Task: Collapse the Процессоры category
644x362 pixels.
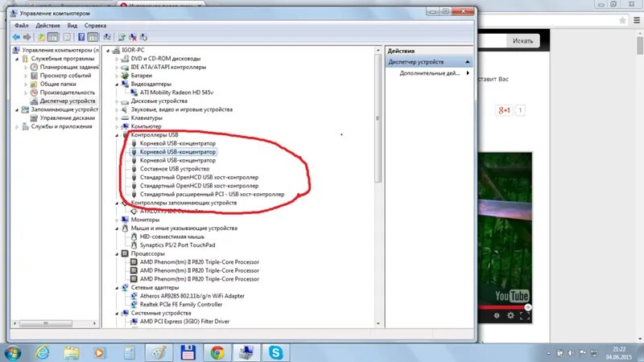Action: [x=117, y=254]
